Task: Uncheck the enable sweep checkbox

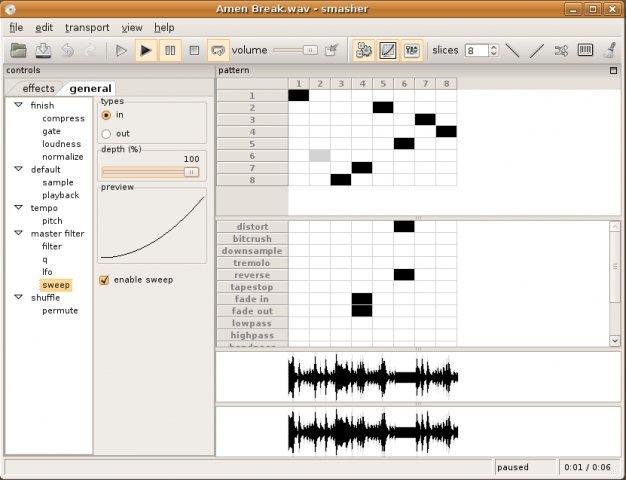Action: 104,280
